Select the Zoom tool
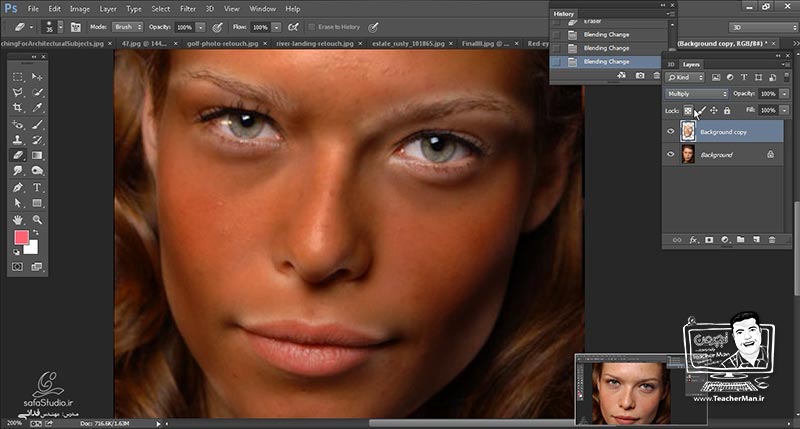 coord(37,219)
